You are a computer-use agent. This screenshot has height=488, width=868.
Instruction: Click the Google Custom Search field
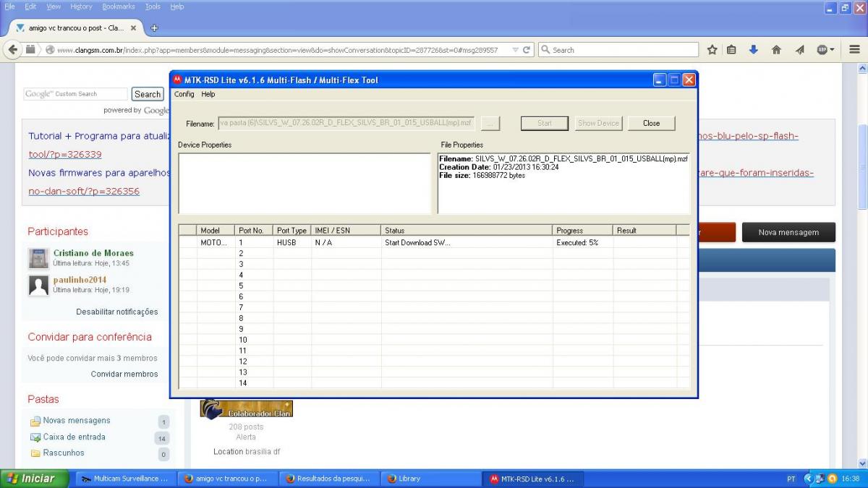[75, 94]
